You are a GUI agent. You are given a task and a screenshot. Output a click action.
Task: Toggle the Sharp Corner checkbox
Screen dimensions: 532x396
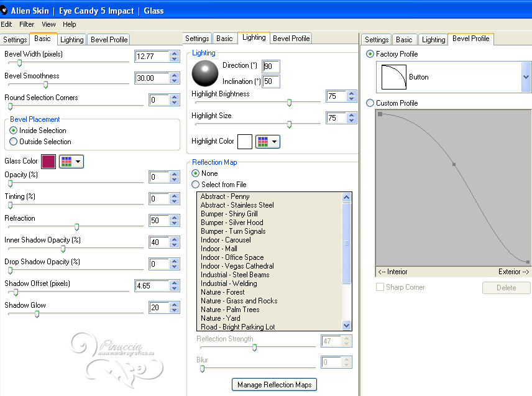point(380,287)
